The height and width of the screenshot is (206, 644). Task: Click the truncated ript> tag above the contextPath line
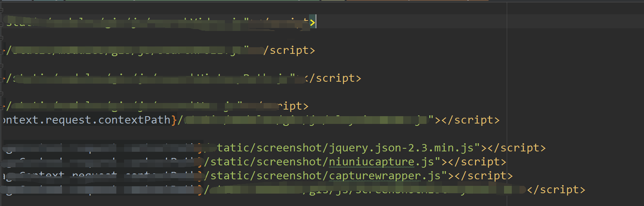[293, 106]
